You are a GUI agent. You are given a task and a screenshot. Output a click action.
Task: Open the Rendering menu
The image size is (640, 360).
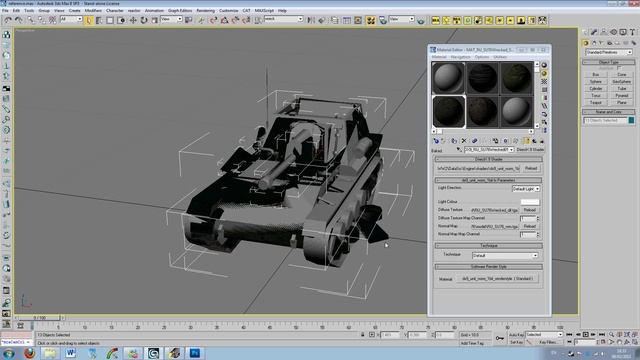[x=205, y=11]
